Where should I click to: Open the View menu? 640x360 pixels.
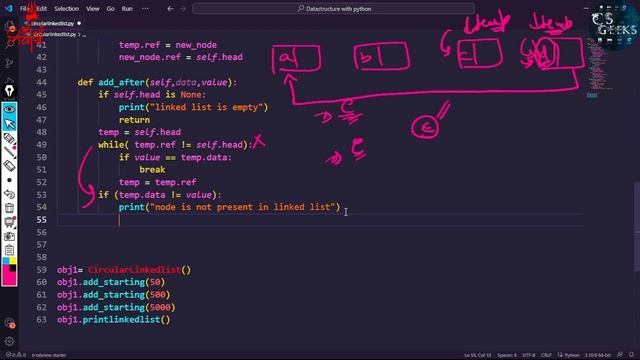(x=93, y=9)
